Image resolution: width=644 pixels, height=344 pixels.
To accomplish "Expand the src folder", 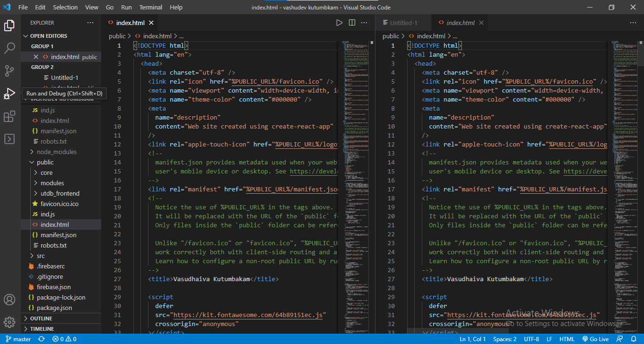I will (41, 256).
